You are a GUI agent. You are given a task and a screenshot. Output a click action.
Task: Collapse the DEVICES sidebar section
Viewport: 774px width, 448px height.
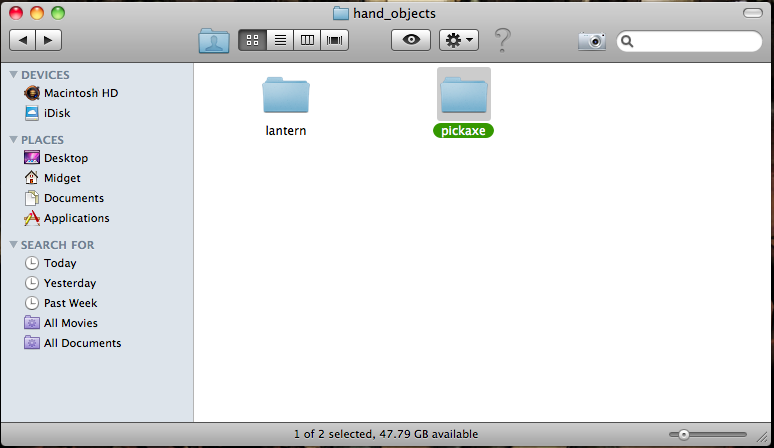tap(13, 75)
